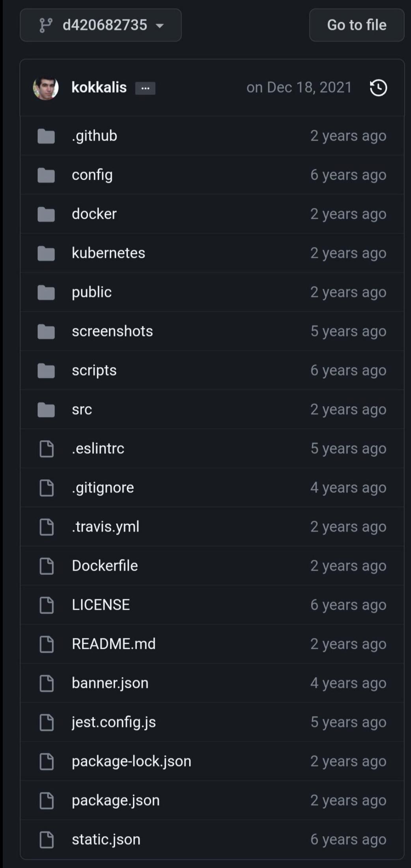This screenshot has height=868, width=411.
Task: Open the README.md file
Action: pos(114,644)
